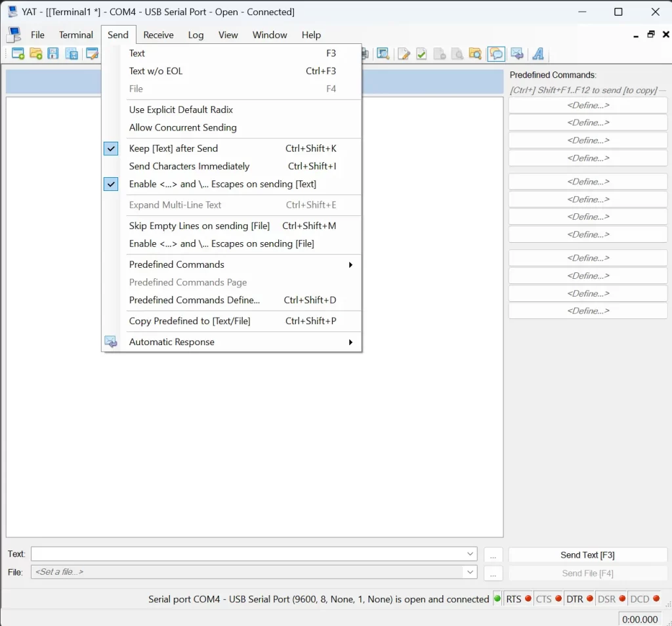Choose Text F3 in Send menu
The image size is (672, 626).
tap(232, 53)
